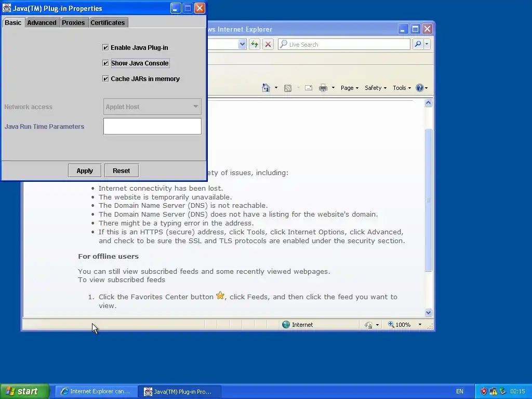Click the Start button
This screenshot has width=532, height=399.
click(x=24, y=391)
